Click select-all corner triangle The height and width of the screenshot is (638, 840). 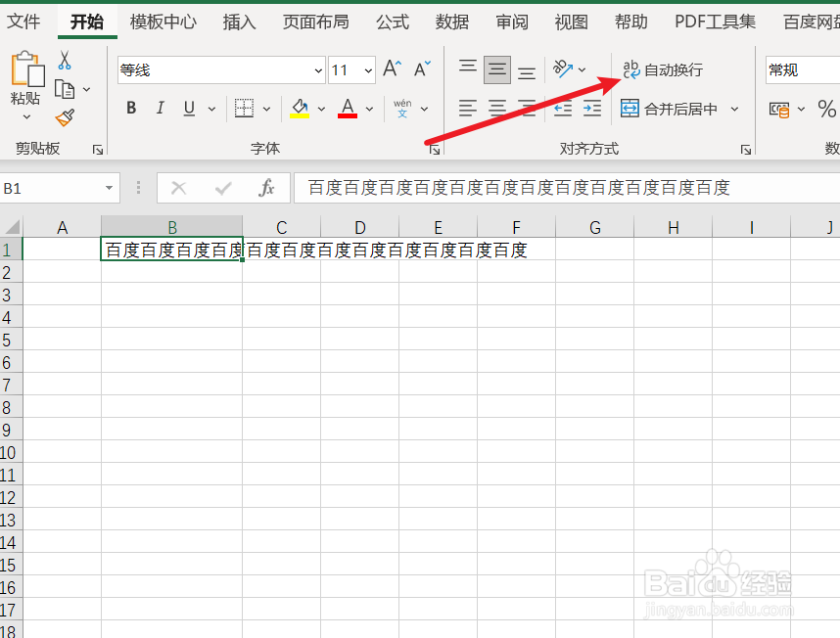(x=11, y=227)
